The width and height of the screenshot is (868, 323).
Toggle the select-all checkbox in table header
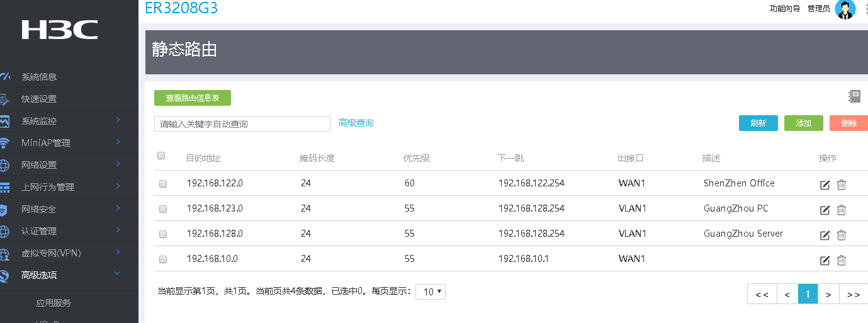(161, 156)
